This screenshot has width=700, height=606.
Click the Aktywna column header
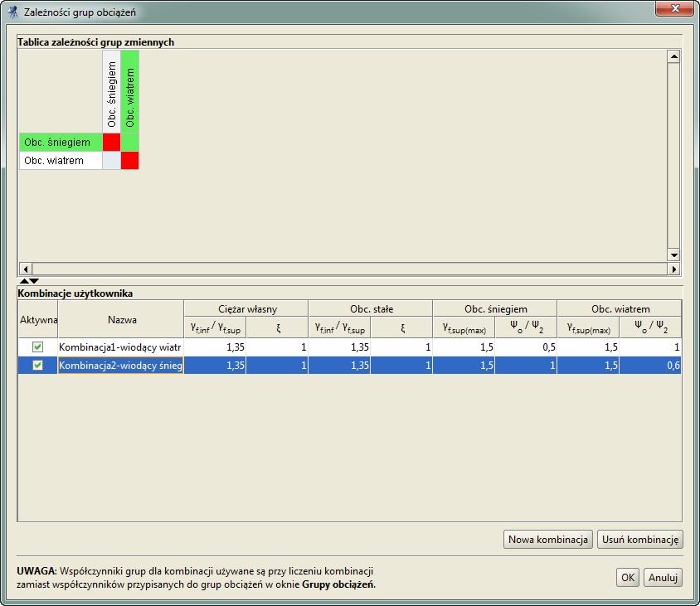[38, 319]
